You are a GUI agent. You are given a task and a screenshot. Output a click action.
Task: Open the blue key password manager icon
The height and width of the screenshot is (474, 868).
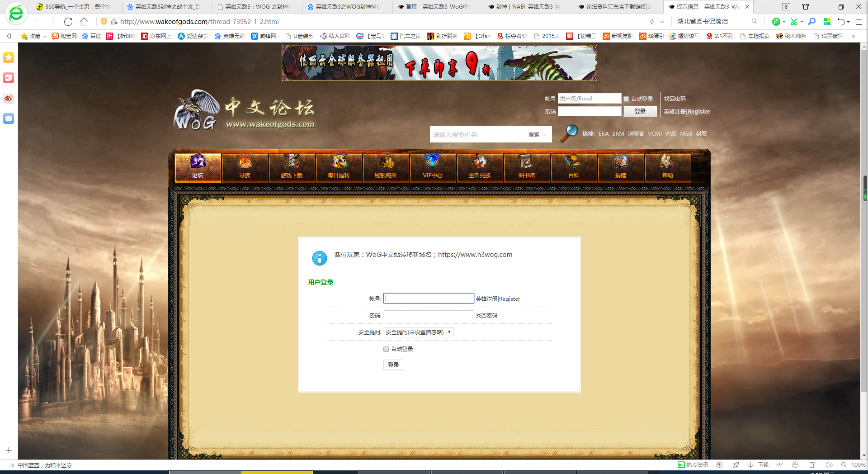[x=812, y=21]
